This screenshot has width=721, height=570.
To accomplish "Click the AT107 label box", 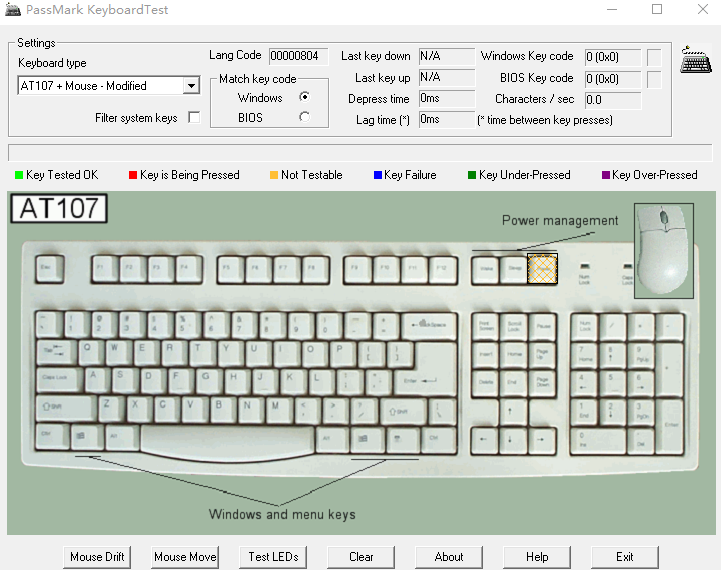I will click(59, 208).
